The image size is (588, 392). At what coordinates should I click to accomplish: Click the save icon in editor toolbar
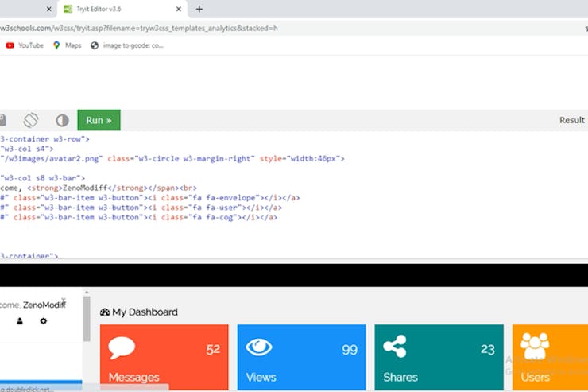(x=2, y=120)
